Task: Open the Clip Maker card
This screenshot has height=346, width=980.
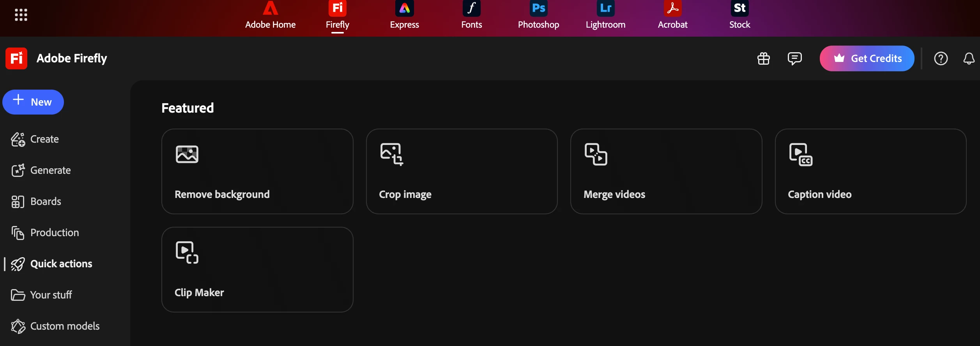Action: [x=257, y=270]
